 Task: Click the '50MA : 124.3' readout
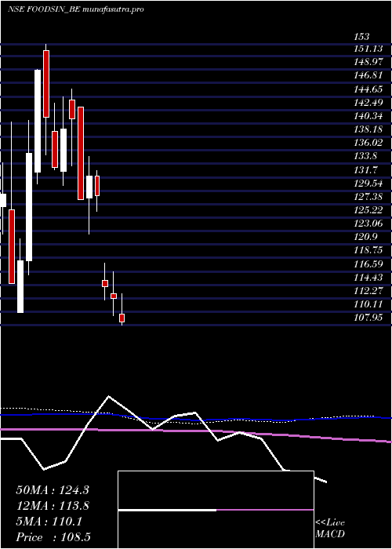point(53,490)
